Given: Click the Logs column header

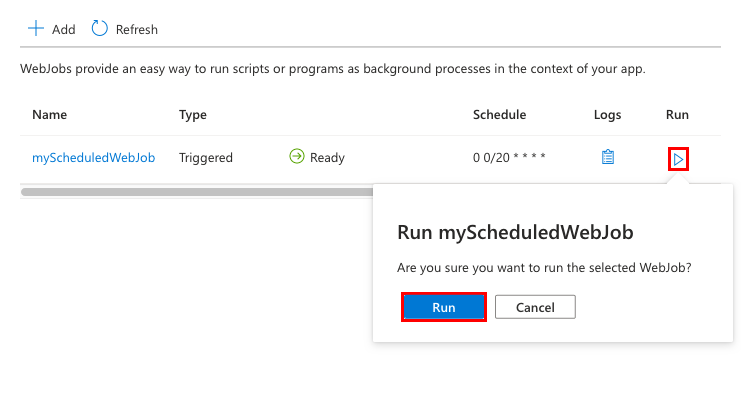Looking at the screenshot, I should pos(607,115).
